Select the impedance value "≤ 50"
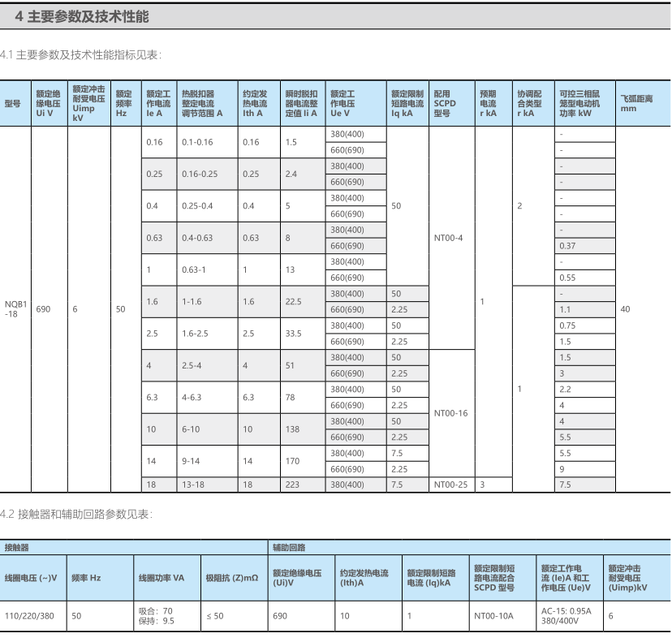 pyautogui.click(x=215, y=616)
